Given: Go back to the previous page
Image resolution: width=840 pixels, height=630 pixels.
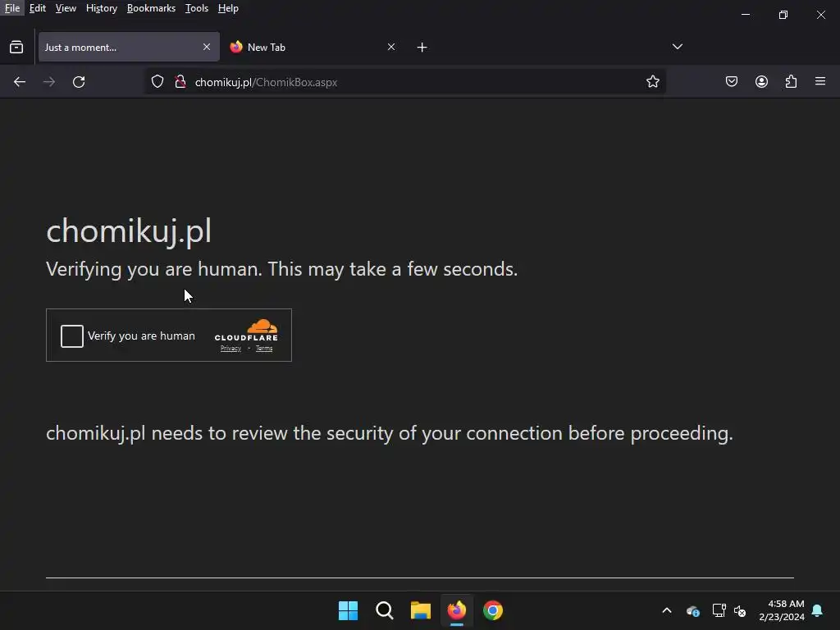Looking at the screenshot, I should click(x=20, y=82).
